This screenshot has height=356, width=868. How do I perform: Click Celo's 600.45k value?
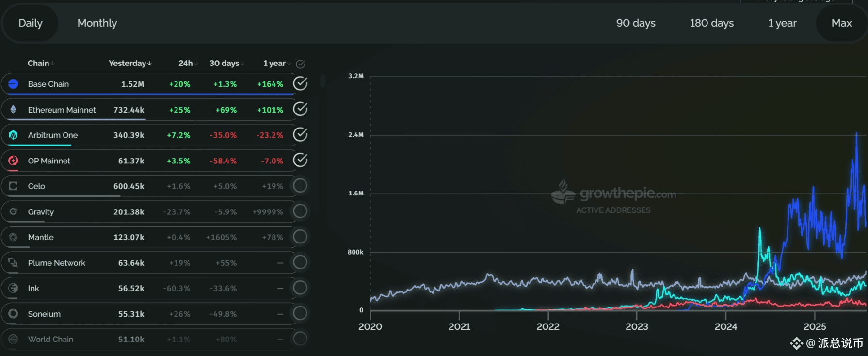pyautogui.click(x=129, y=186)
